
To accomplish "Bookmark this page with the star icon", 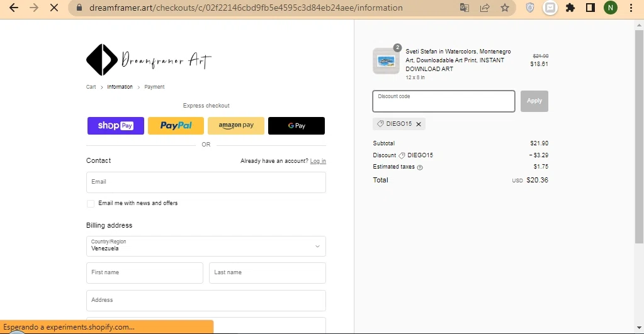I will coord(505,8).
